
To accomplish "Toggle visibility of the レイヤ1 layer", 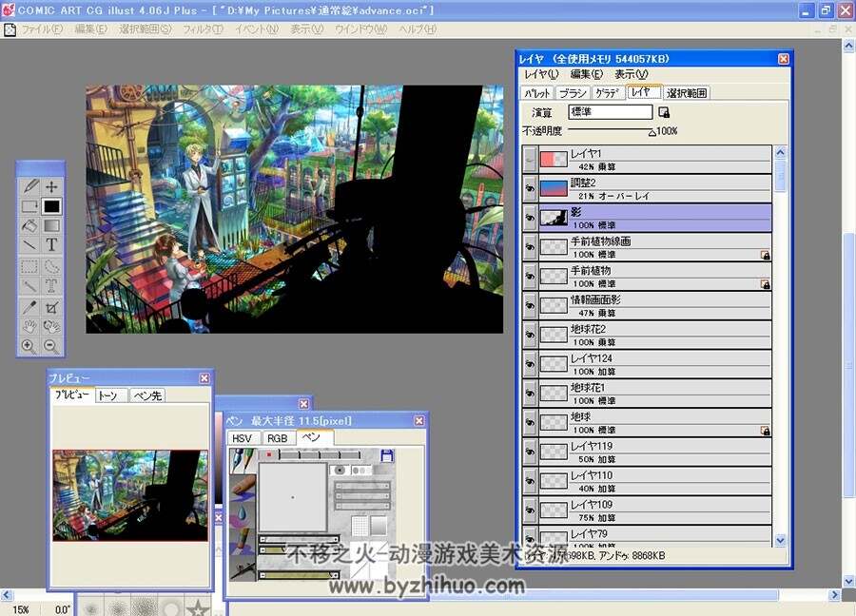I will click(x=530, y=160).
